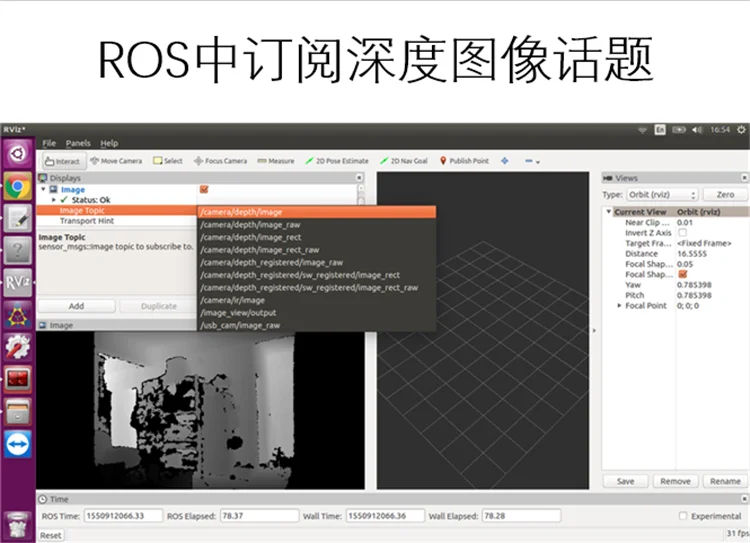This screenshot has height=543, width=750.
Task: Open the system power gear menu
Action: 741,130
